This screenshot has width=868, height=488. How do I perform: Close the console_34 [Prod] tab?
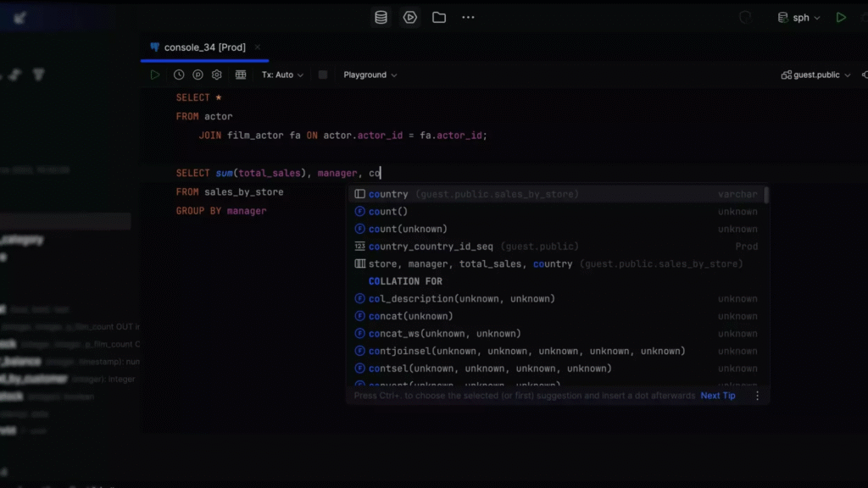tap(258, 47)
